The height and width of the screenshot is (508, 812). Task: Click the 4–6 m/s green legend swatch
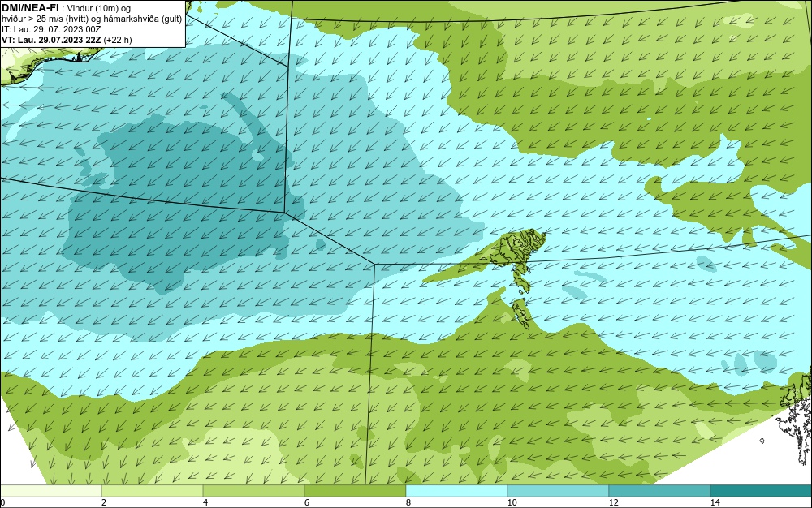[253, 491]
